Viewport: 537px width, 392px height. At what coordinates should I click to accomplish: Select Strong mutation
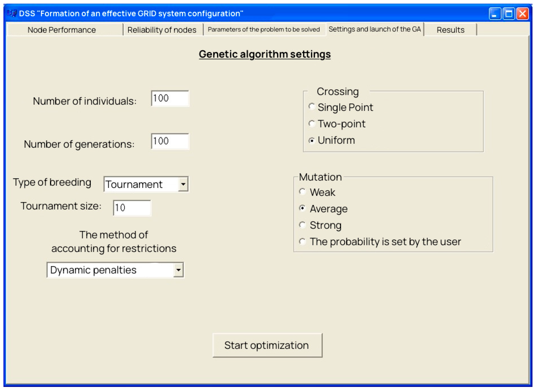click(x=303, y=225)
